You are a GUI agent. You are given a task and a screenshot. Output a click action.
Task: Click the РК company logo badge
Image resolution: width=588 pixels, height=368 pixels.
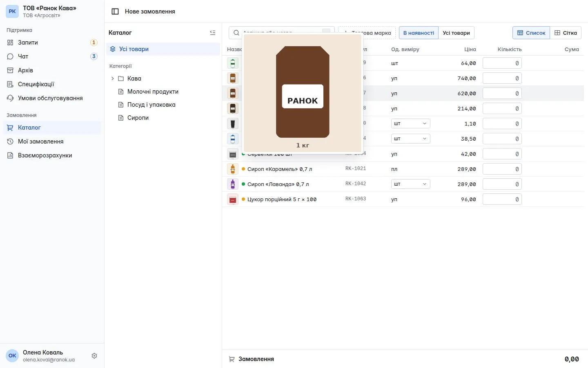[12, 11]
